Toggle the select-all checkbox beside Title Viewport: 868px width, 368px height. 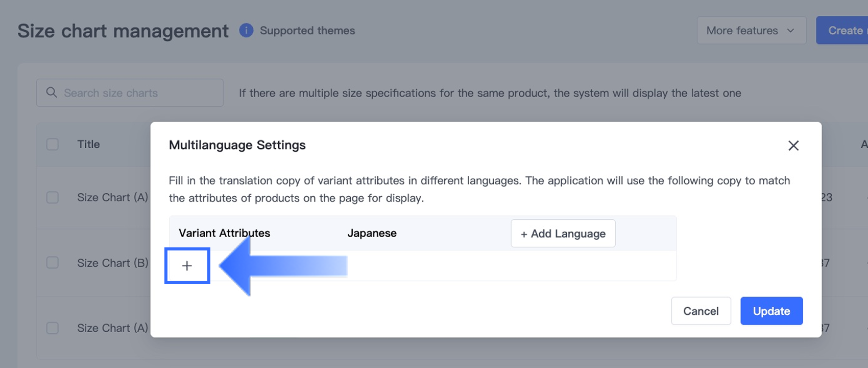click(x=53, y=144)
